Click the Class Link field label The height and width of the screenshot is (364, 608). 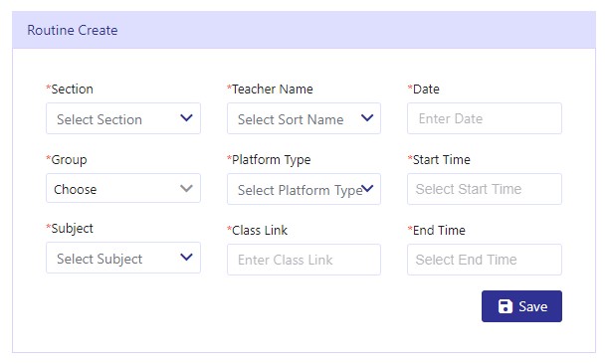[258, 230]
